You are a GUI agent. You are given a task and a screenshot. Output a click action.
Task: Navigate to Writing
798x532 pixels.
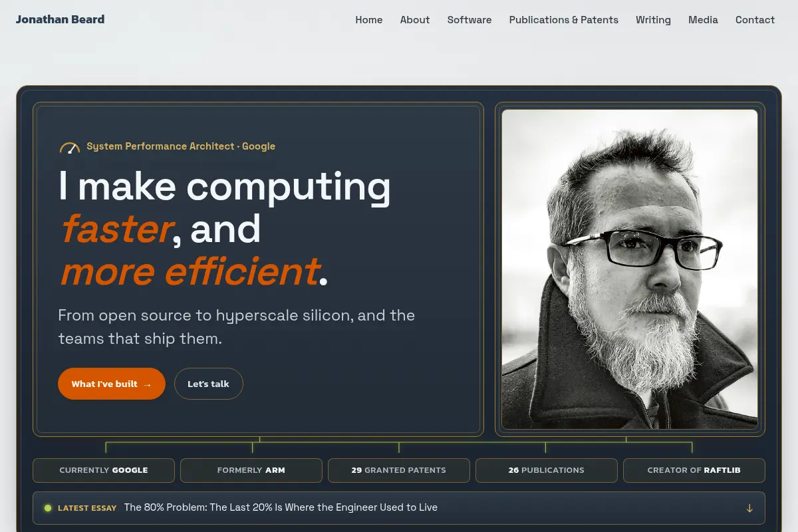[x=653, y=20]
